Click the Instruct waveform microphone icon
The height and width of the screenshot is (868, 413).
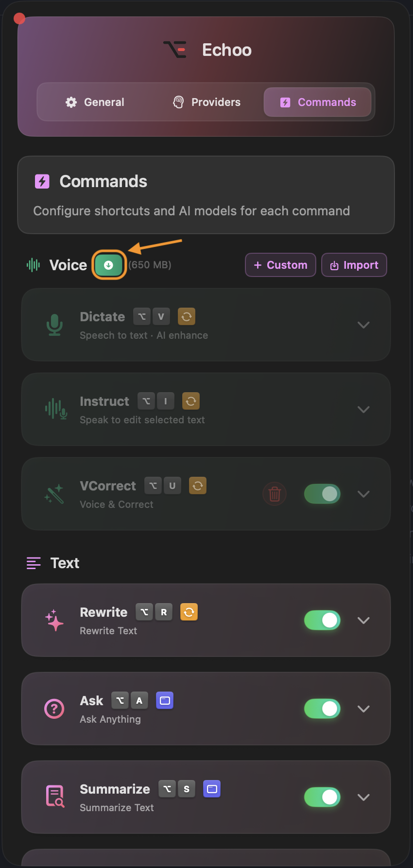pos(54,409)
